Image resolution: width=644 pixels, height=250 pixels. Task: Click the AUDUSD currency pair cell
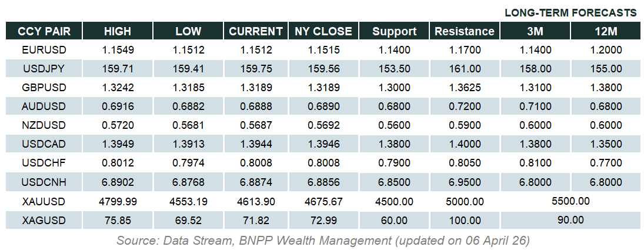43,106
